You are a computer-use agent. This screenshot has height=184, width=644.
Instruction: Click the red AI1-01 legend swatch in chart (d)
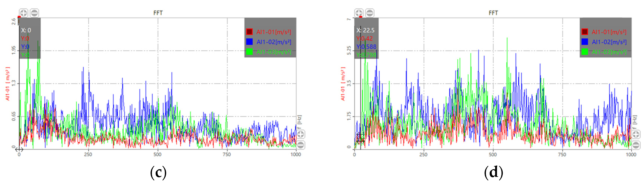[x=584, y=32]
